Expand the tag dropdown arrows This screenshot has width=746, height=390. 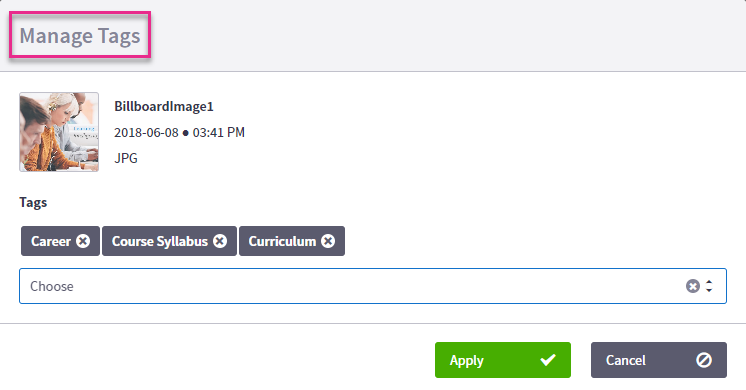[x=709, y=286]
